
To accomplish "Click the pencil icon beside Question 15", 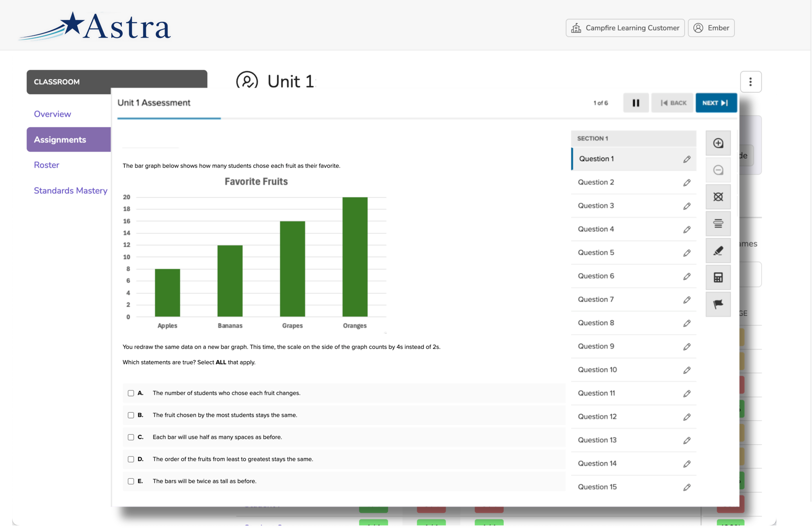I will tap(687, 487).
